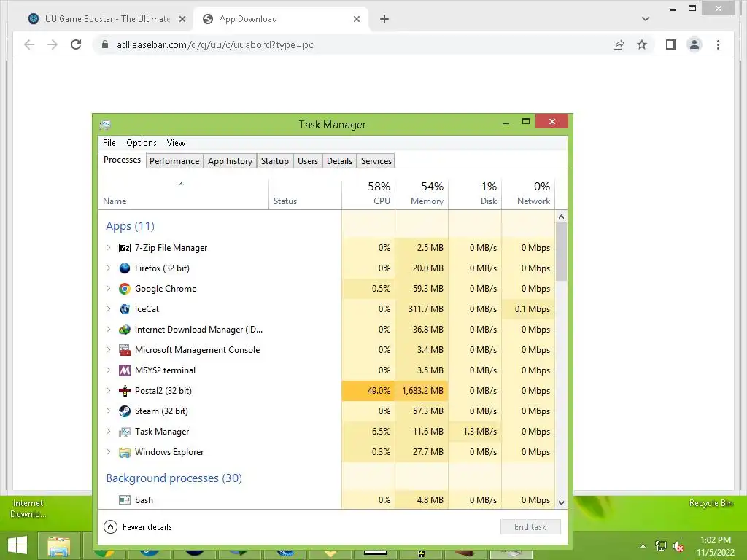Select the 7-Zip File Manager process icon

click(124, 248)
